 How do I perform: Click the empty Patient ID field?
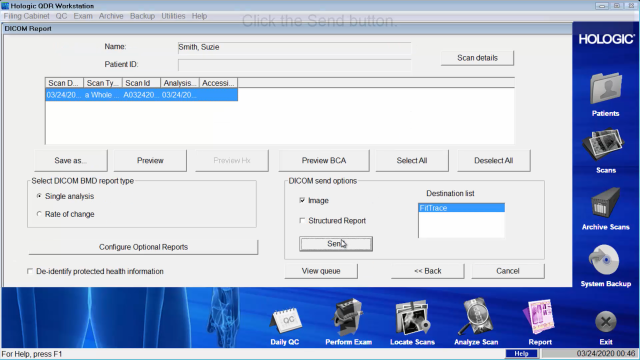click(x=294, y=65)
